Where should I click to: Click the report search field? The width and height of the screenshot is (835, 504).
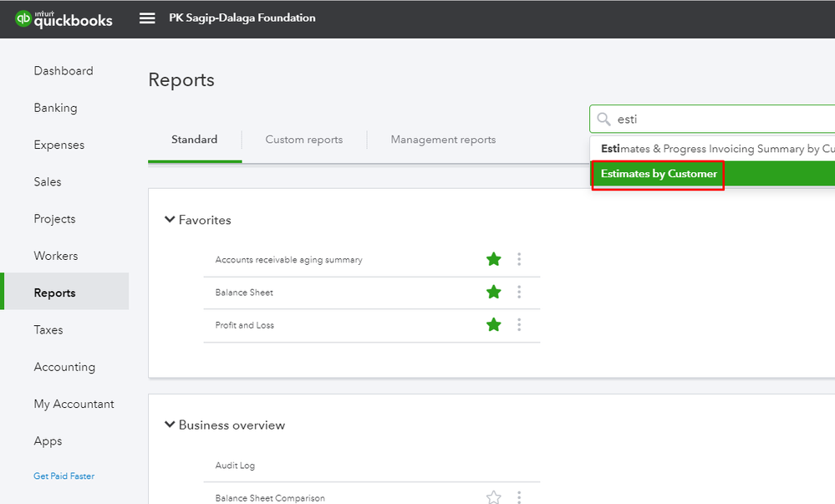point(719,120)
